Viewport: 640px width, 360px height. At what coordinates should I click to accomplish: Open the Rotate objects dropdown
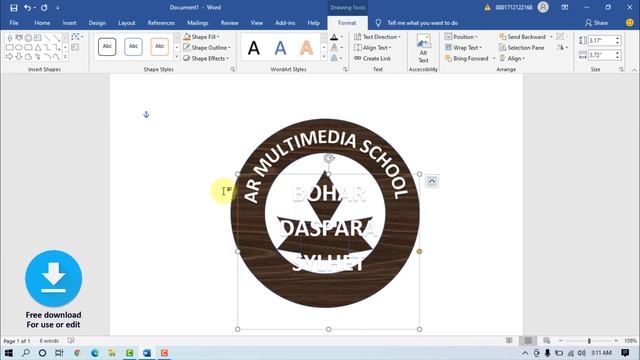(x=562, y=47)
